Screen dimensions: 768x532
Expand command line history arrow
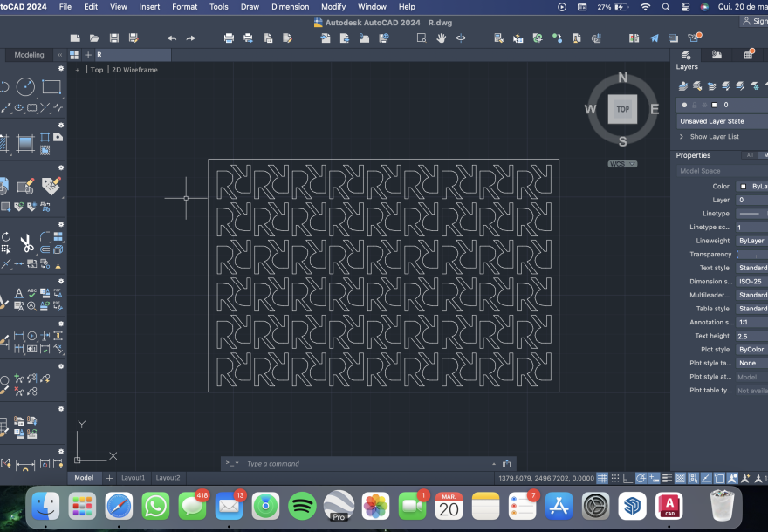[494, 463]
